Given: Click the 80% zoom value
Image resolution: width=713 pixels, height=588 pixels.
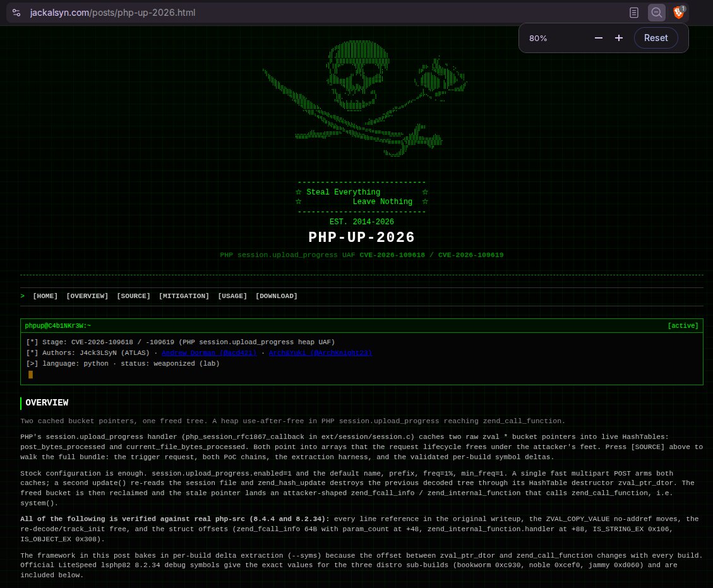Looking at the screenshot, I should point(538,38).
